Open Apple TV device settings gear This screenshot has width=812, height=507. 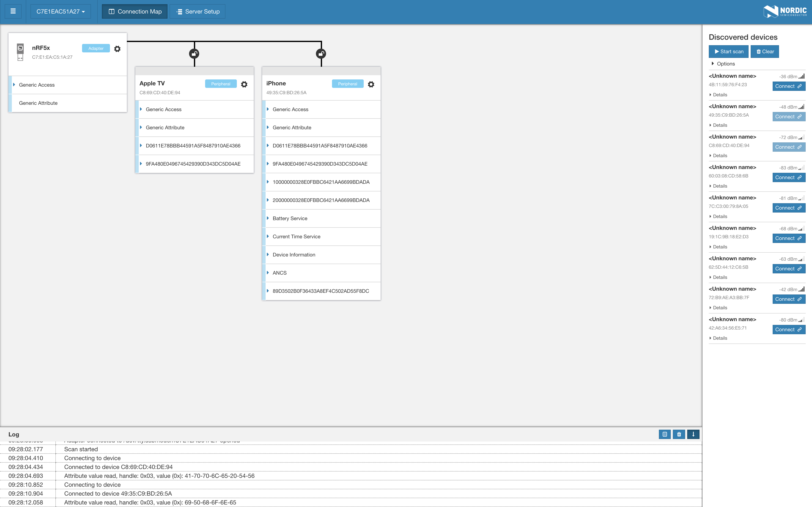point(244,84)
